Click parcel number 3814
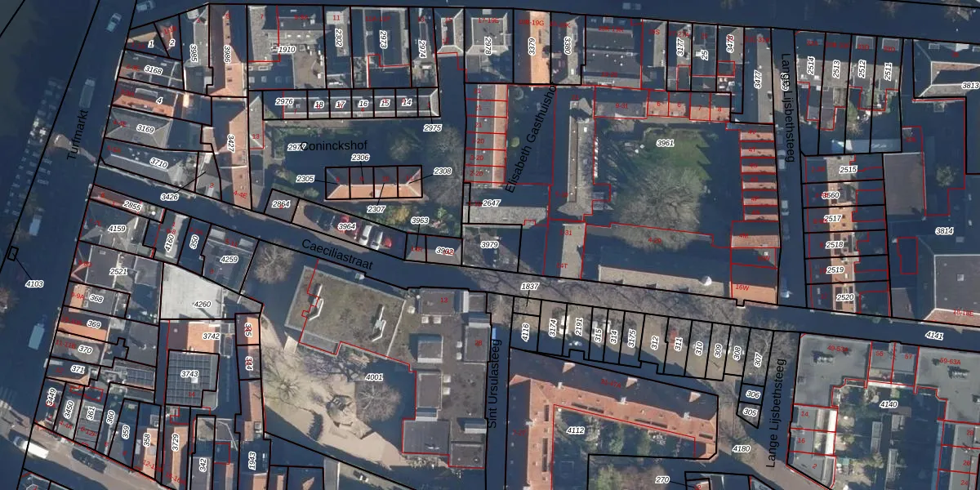 944,231
